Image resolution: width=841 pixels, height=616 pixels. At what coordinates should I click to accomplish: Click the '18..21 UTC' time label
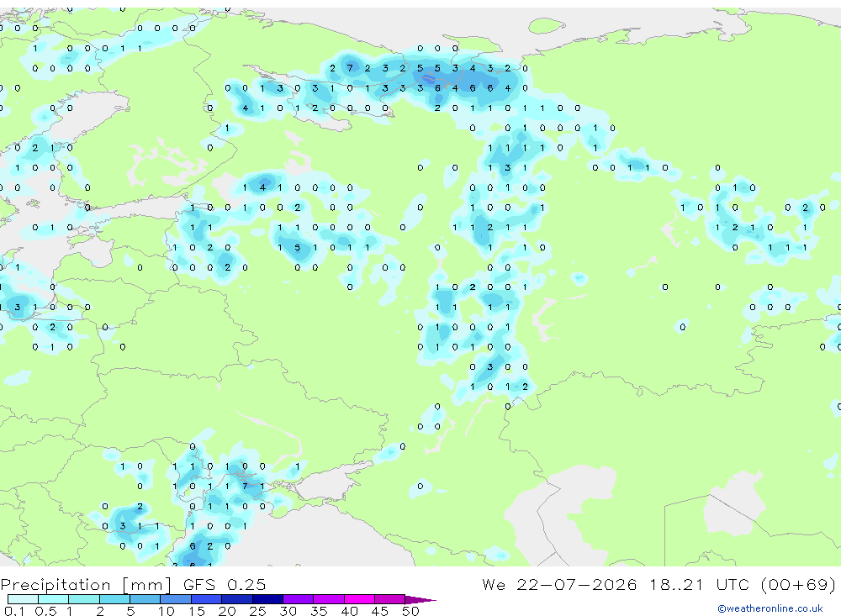point(698,584)
